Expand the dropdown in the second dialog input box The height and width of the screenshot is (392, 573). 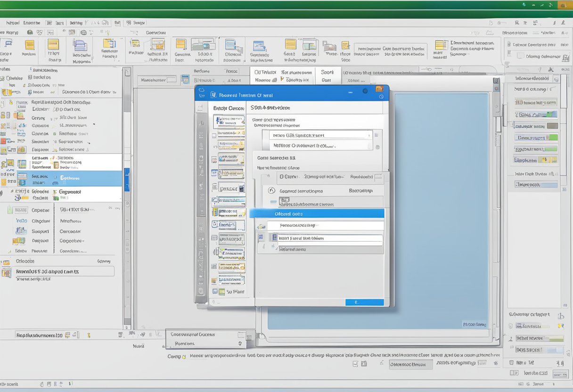(369, 146)
